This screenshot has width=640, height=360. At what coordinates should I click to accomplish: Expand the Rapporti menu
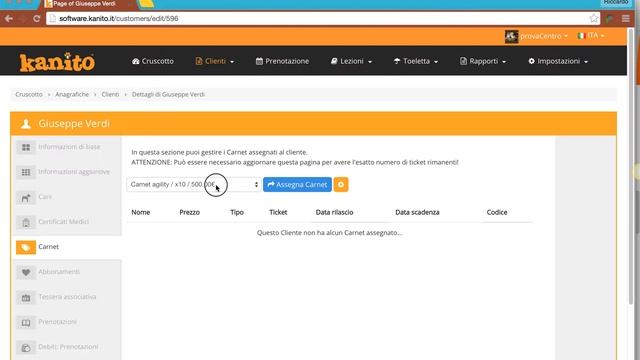(483, 61)
